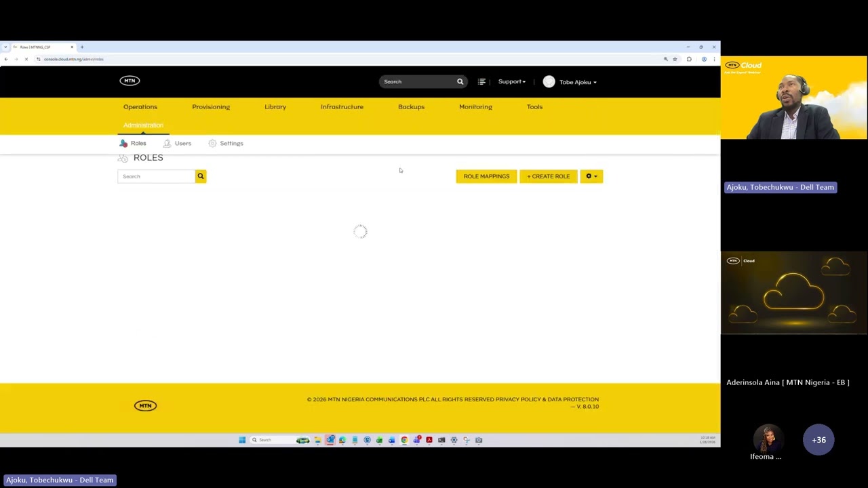Open Snipping Tool from the taskbar

tap(467, 440)
